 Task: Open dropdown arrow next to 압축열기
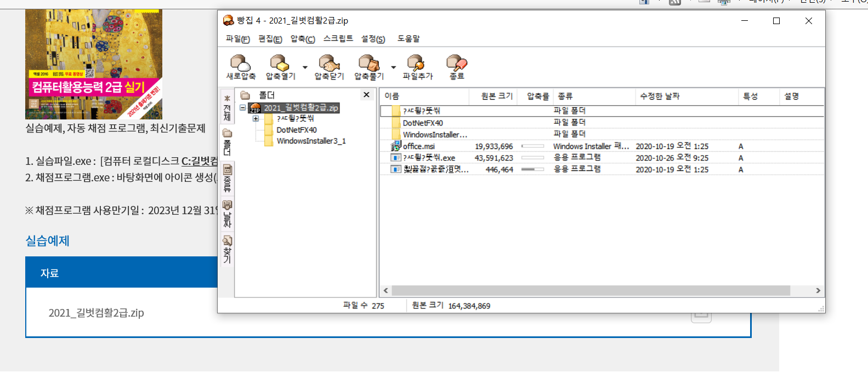[x=305, y=68]
